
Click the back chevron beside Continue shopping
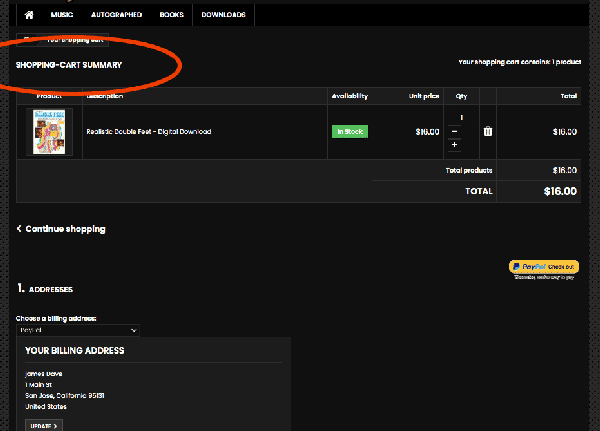[19, 229]
